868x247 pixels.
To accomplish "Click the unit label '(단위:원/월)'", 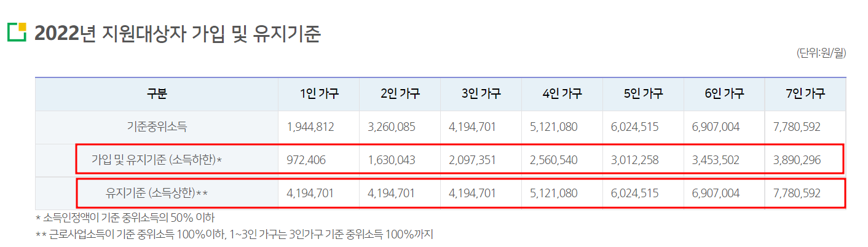I will click(821, 53).
